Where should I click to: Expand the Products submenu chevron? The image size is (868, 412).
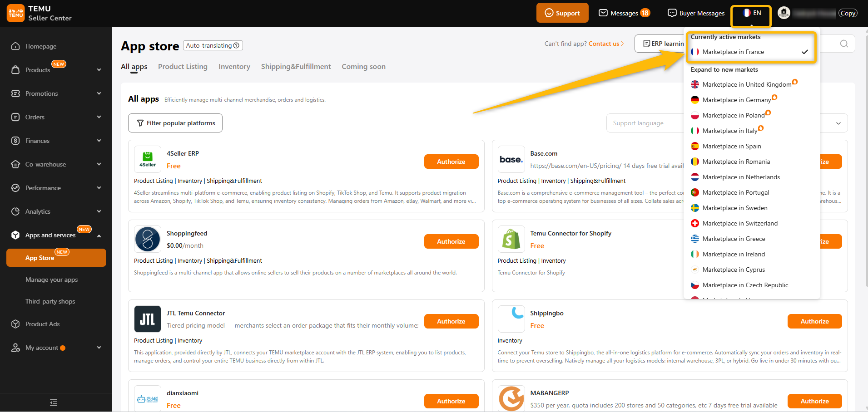[99, 70]
